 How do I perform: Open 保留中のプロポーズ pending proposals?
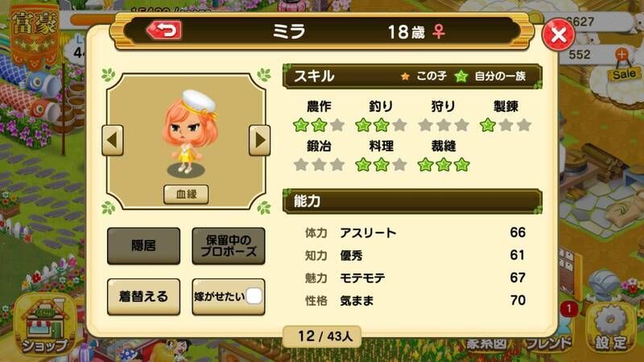pos(229,246)
